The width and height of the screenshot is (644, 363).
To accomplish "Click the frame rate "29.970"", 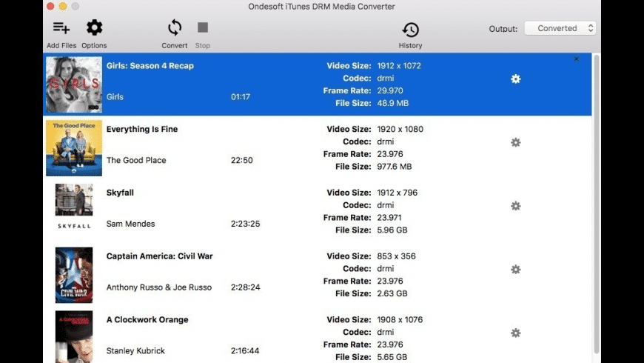I will [x=390, y=91].
